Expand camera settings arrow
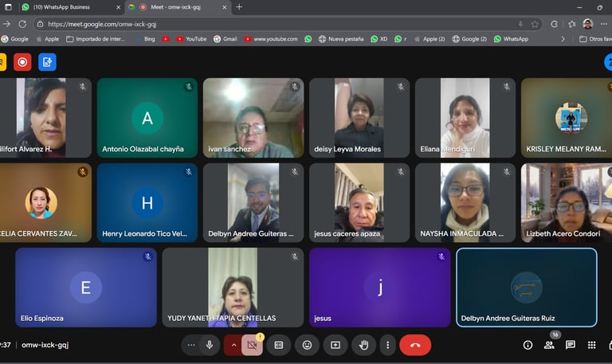The image size is (612, 364). coord(233,345)
